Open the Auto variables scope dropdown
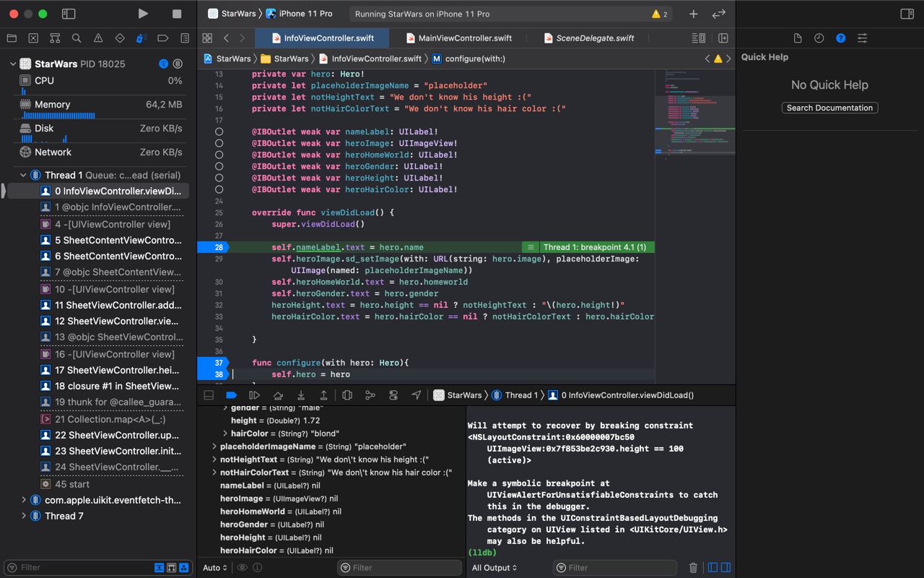Viewport: 924px width, 578px height. click(215, 568)
